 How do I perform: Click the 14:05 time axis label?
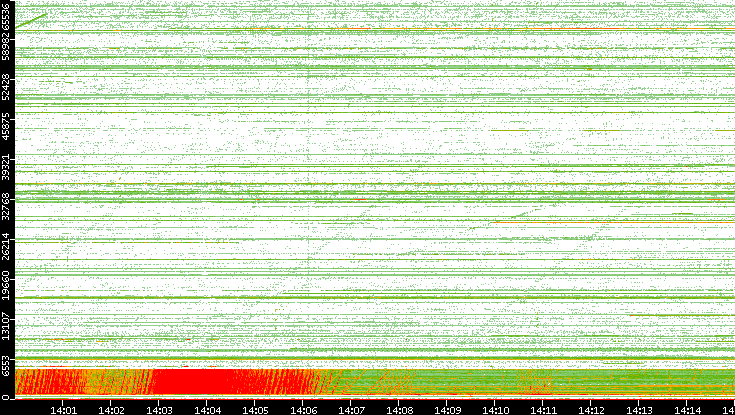256,408
